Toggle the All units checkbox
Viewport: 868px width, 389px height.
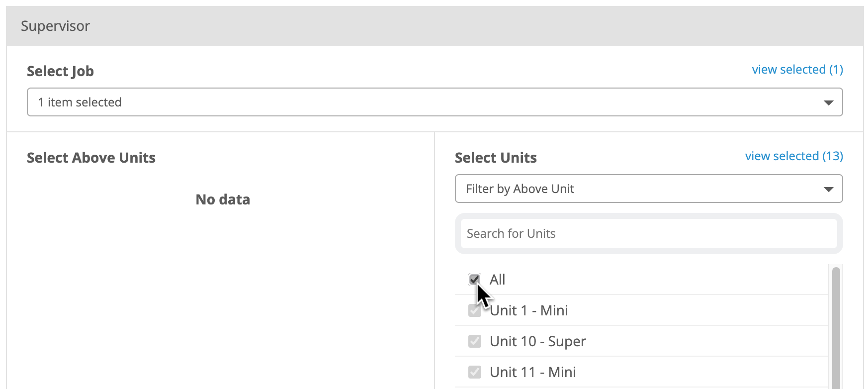pos(475,280)
